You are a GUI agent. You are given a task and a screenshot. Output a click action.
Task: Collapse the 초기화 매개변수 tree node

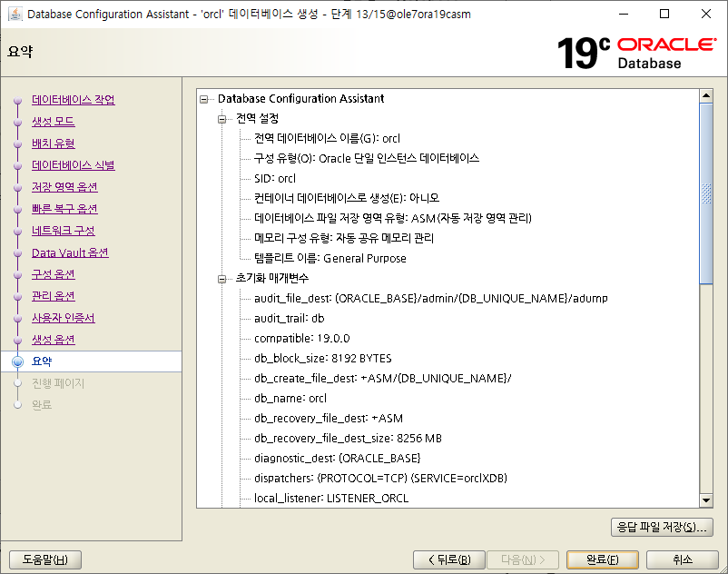pyautogui.click(x=221, y=279)
